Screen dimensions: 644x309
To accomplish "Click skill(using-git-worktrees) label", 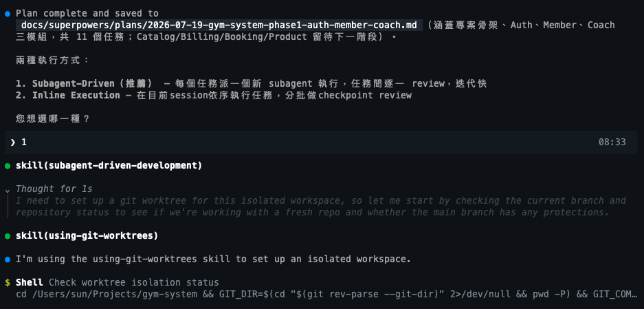I will coord(87,236).
